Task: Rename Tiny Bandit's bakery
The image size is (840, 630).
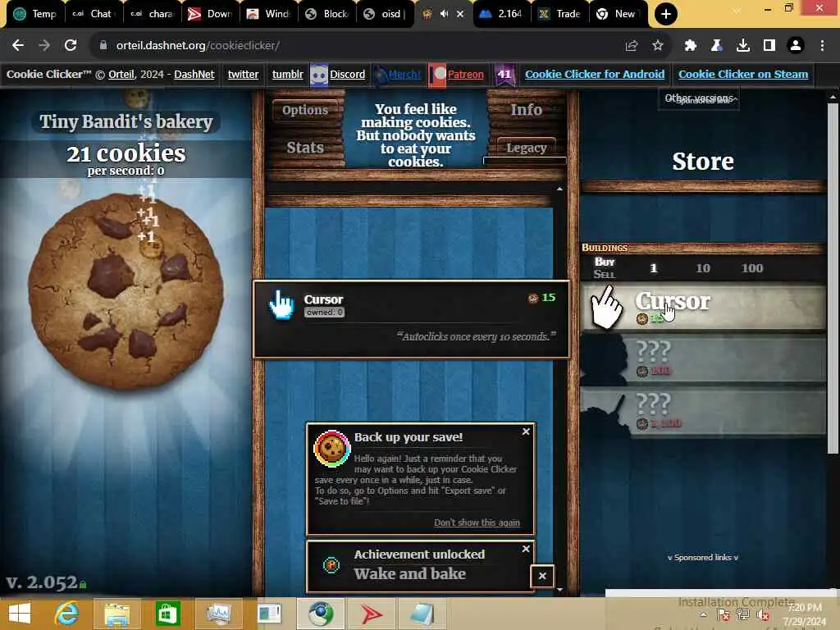Action: click(x=126, y=121)
